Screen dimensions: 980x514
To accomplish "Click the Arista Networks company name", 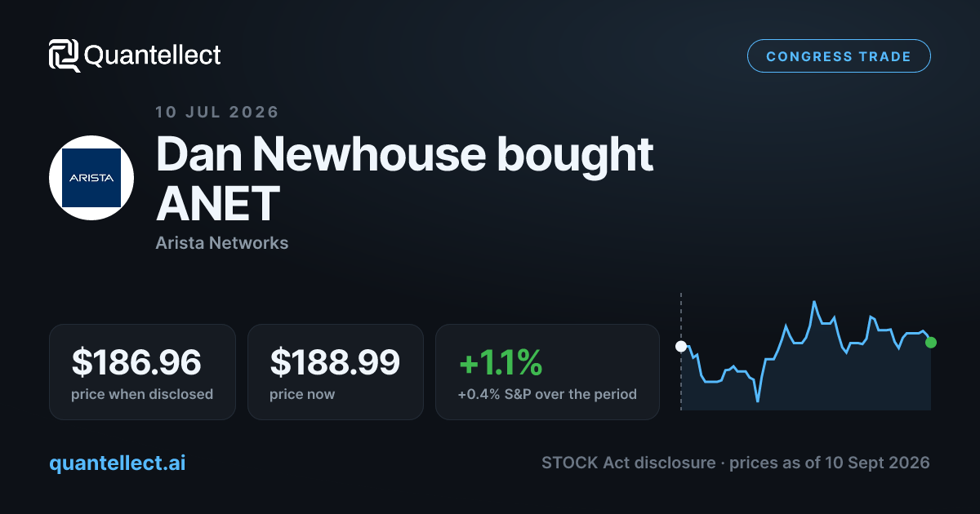I will tap(222, 242).
